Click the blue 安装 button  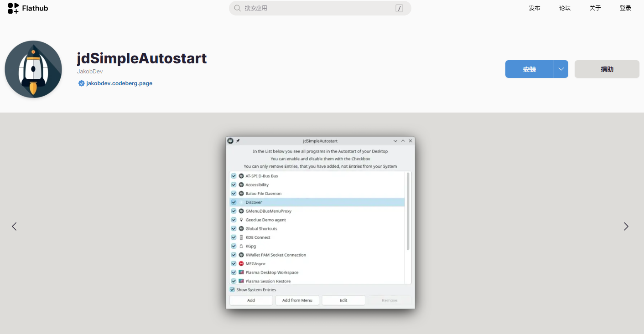[530, 69]
